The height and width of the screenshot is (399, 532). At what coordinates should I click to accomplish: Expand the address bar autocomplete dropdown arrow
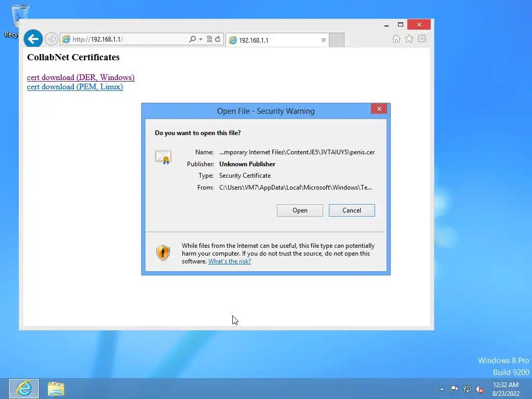pos(201,39)
